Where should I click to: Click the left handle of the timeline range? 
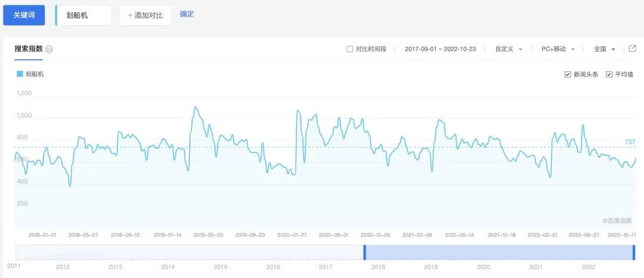pyautogui.click(x=364, y=252)
